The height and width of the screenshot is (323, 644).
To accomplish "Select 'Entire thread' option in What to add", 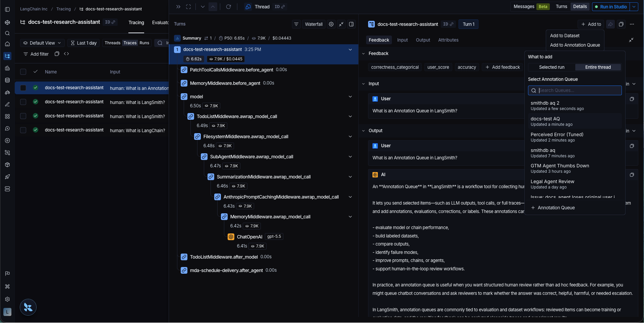I will (x=598, y=67).
